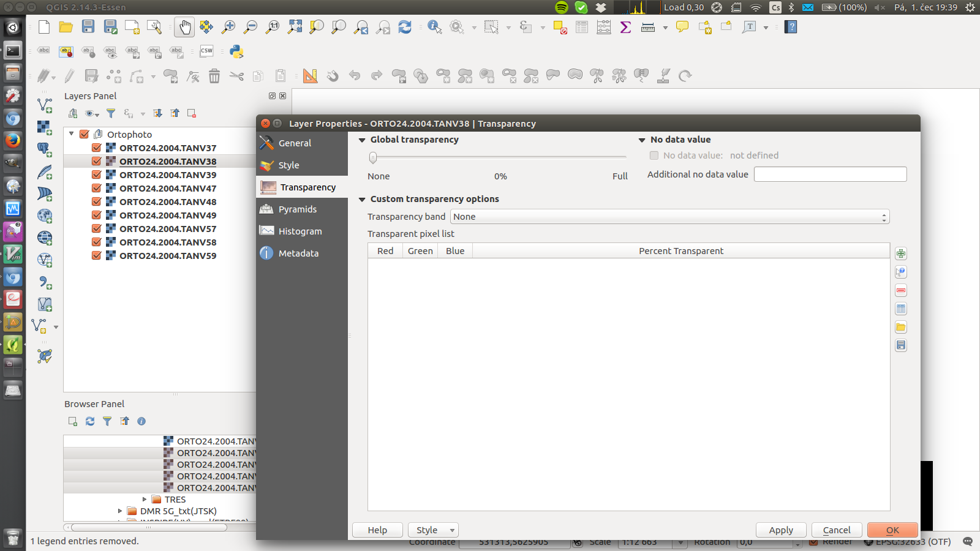The width and height of the screenshot is (980, 551).
Task: Collapse Custom transparency options section
Action: [362, 200]
